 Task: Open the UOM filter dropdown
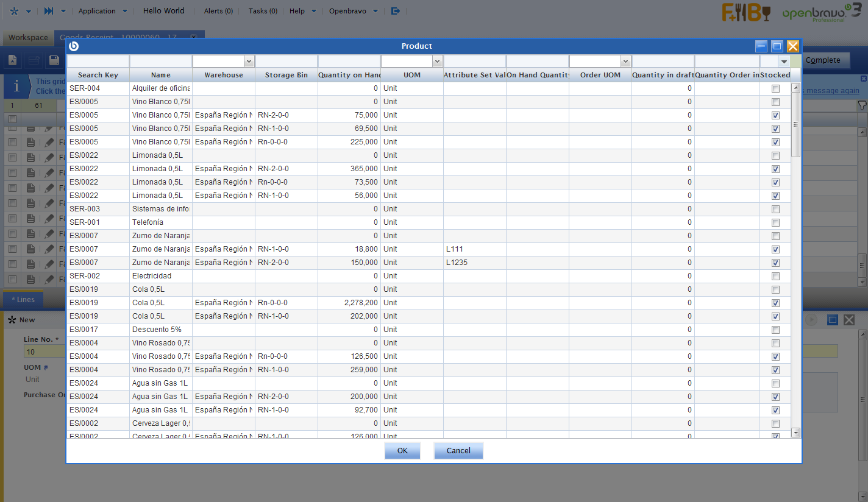pos(437,62)
